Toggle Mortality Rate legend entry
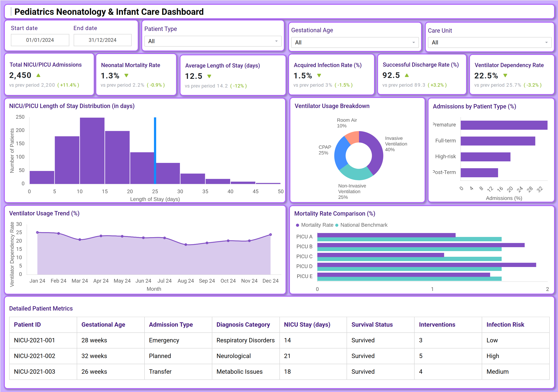This screenshot has width=558, height=392. [315, 225]
